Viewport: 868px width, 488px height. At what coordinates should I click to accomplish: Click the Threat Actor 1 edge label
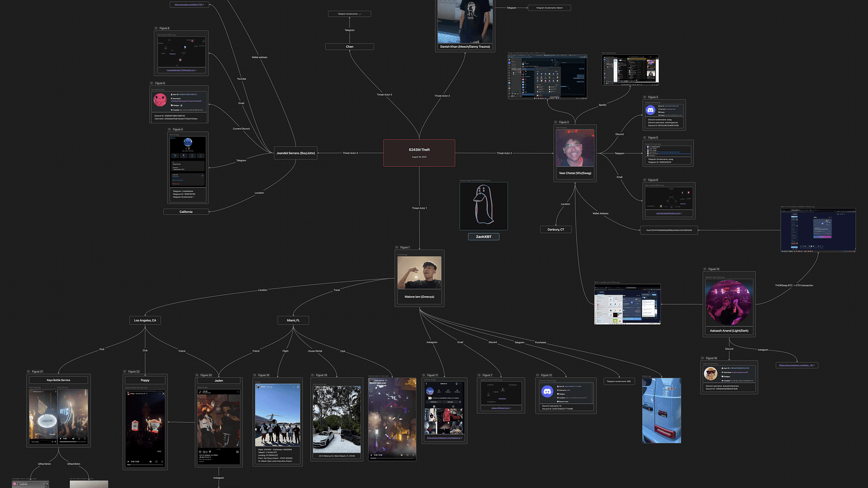(x=419, y=208)
